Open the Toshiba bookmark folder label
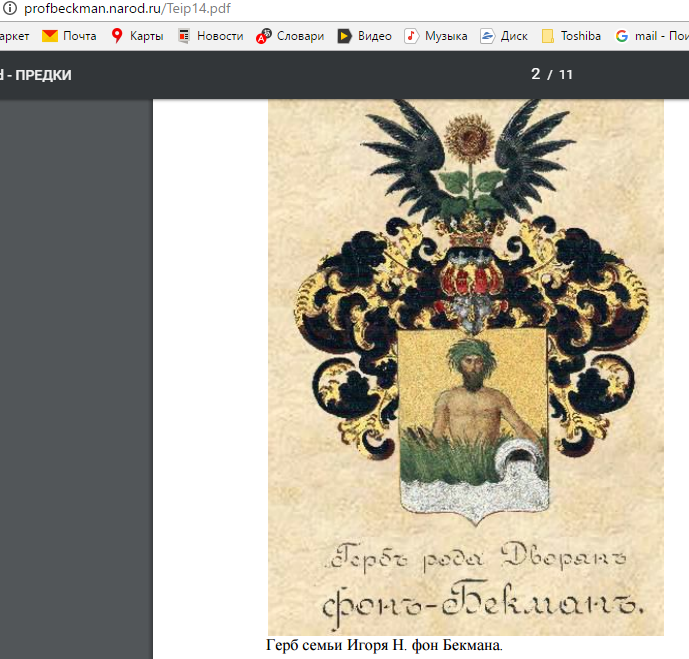This screenshot has height=659, width=689. tap(580, 36)
